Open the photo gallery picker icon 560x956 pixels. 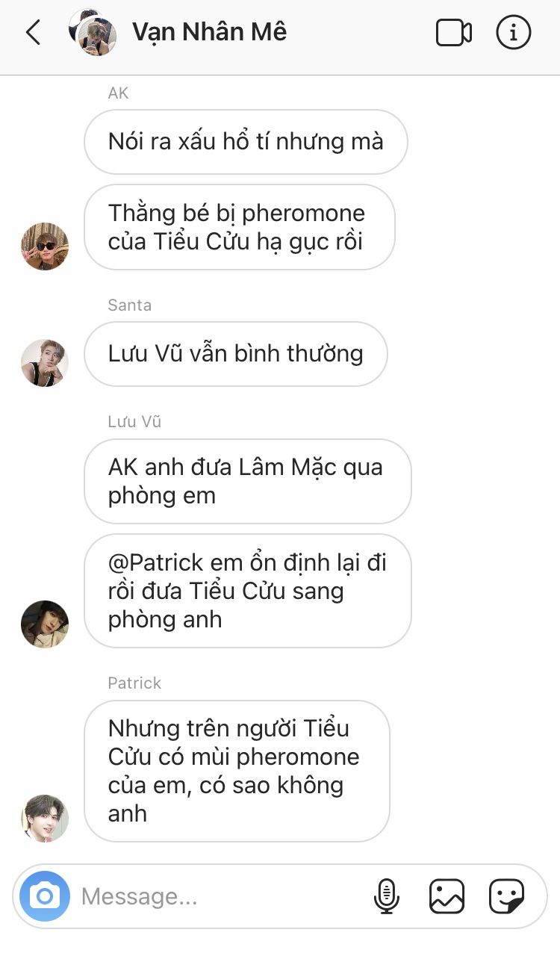[447, 896]
